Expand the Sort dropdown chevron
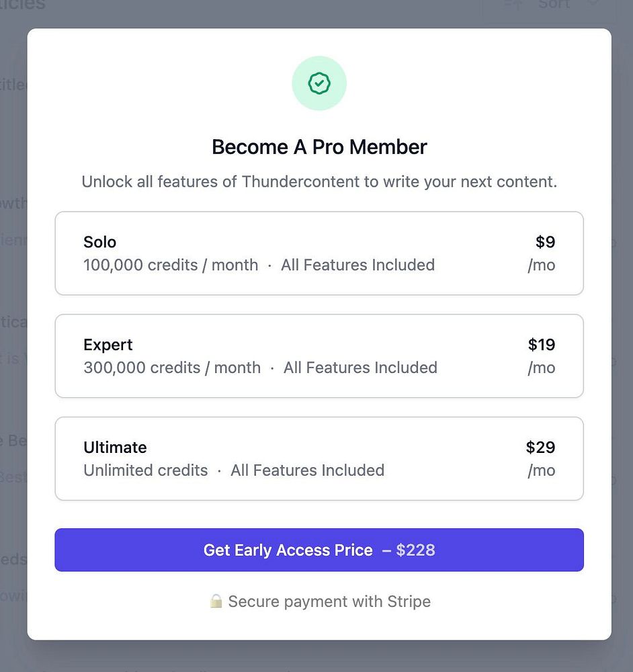The width and height of the screenshot is (633, 672). pyautogui.click(x=592, y=5)
